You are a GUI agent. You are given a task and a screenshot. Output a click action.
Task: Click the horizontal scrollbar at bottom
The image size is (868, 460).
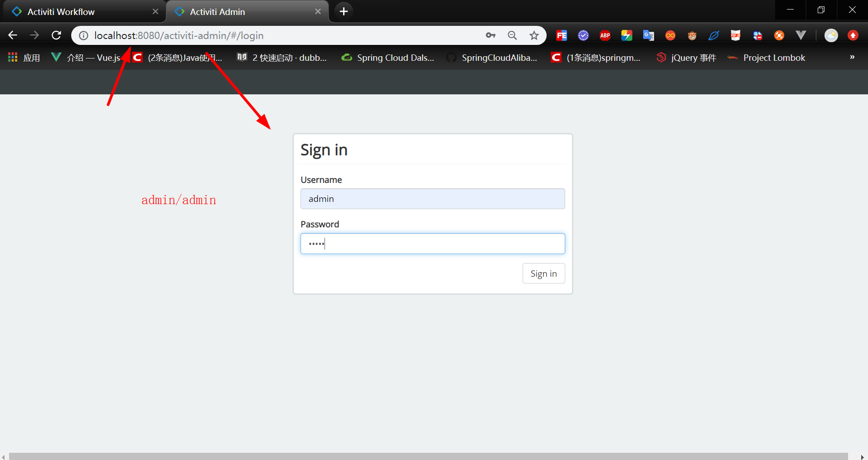coord(428,456)
